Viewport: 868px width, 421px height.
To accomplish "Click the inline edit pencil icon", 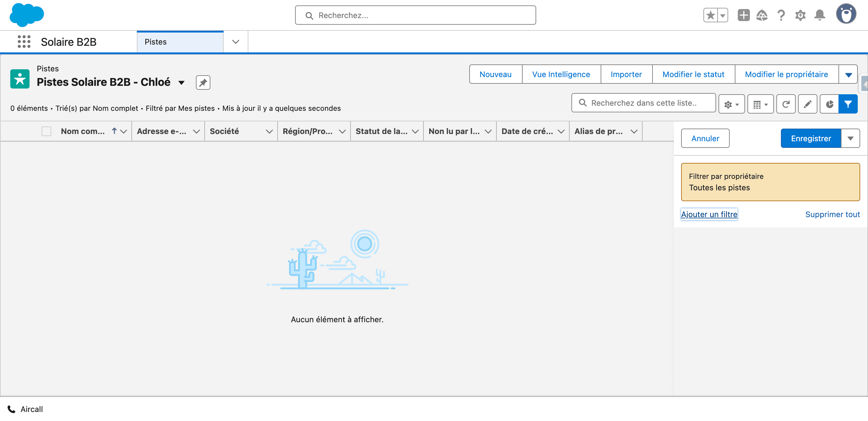I will (x=807, y=104).
